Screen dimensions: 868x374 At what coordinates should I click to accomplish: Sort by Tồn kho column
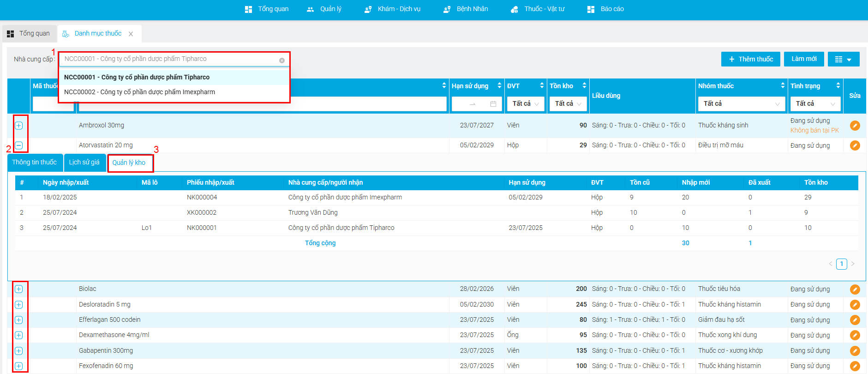[x=584, y=86]
